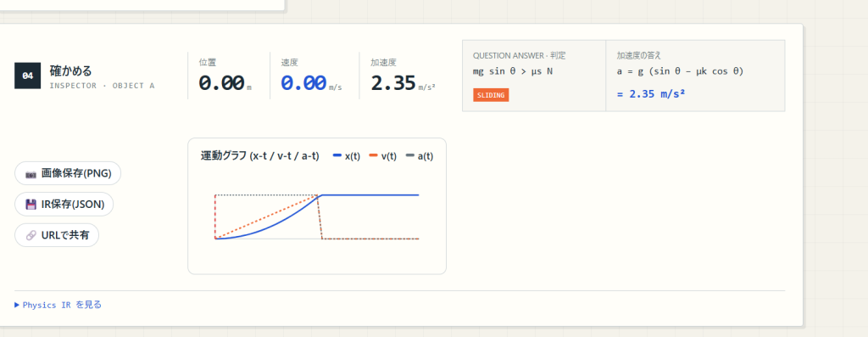Click the acceleration value 2.35 m/s²
This screenshot has width=868, height=337.
coord(403,83)
